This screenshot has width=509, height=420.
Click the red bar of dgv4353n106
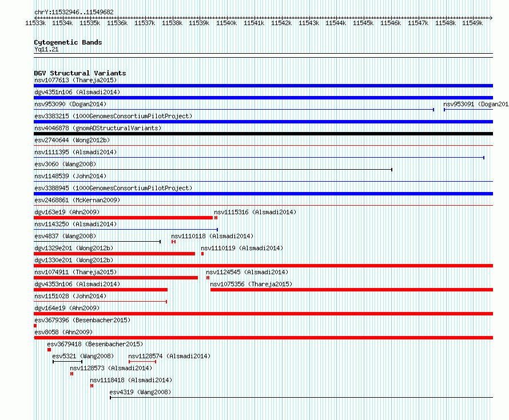(x=101, y=290)
